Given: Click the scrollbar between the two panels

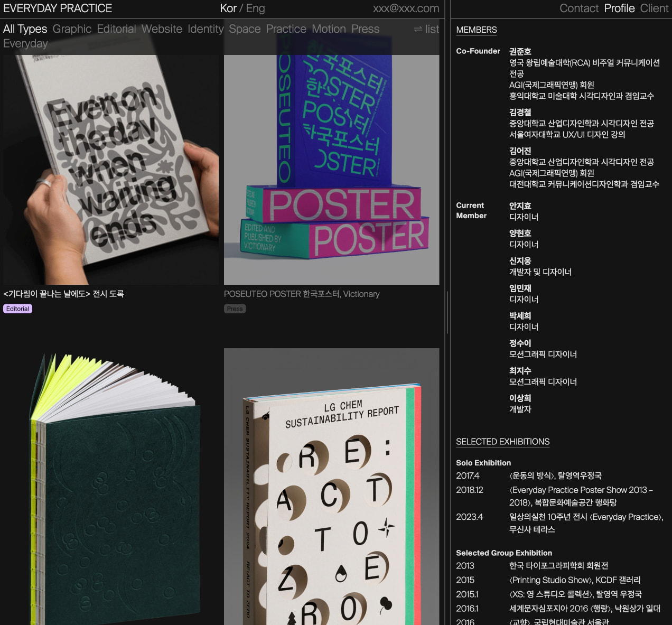Looking at the screenshot, I should tap(447, 312).
